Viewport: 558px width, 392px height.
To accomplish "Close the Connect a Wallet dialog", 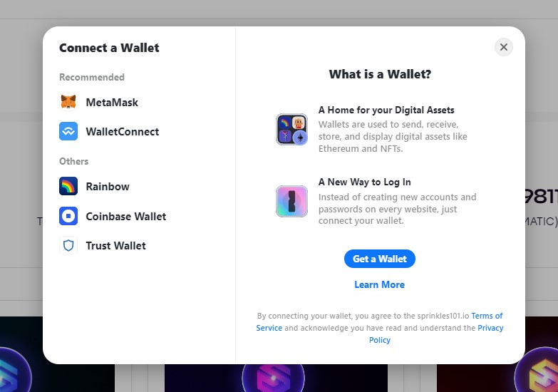I will point(504,47).
